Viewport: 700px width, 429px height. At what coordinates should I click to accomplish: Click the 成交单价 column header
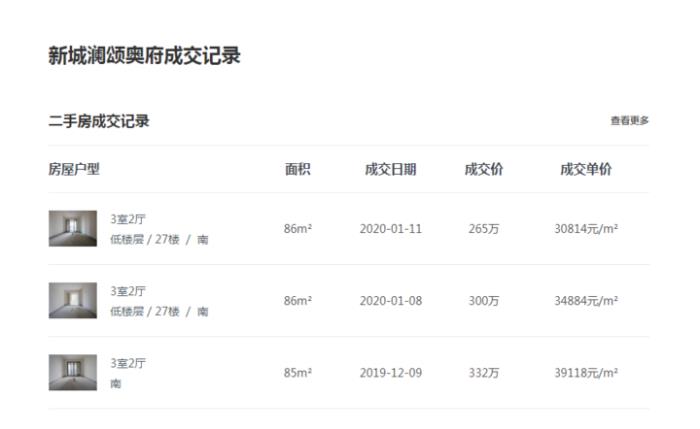tap(586, 169)
